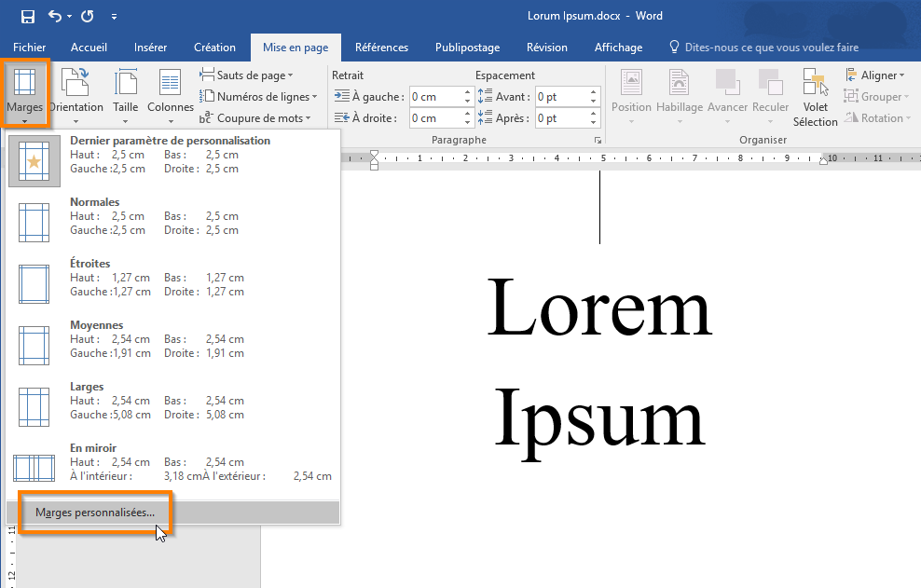This screenshot has width=921, height=588.
Task: Open Coupure de mots dropdown
Action: point(255,118)
